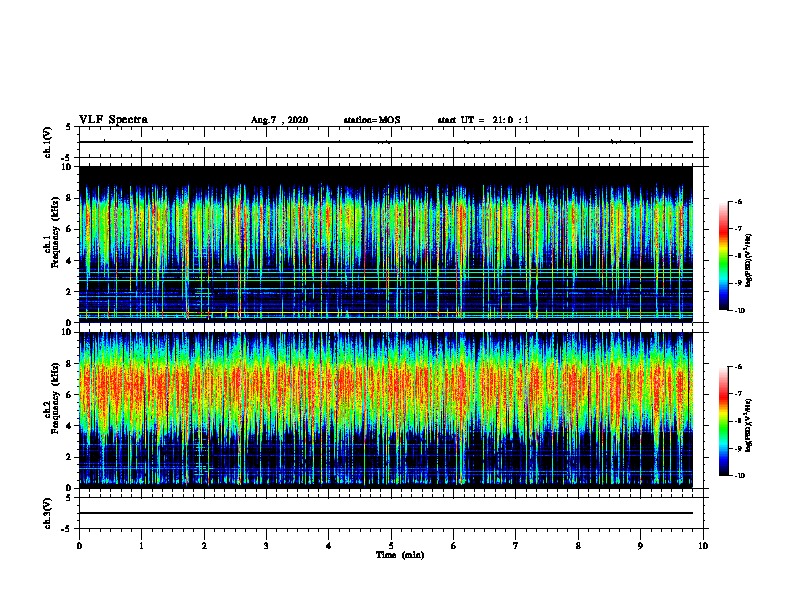This screenshot has height=612, width=792.
Task: Click the "station=MOS" header text
Action: click(372, 120)
